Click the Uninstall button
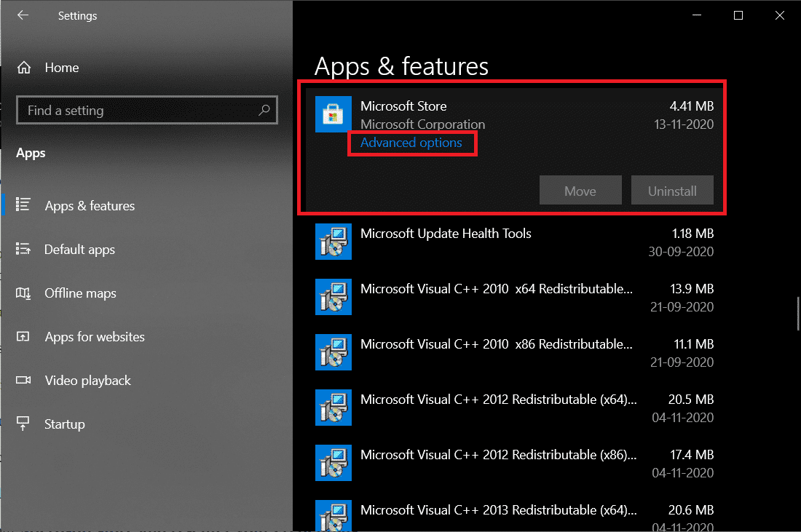801x532 pixels. (x=671, y=190)
